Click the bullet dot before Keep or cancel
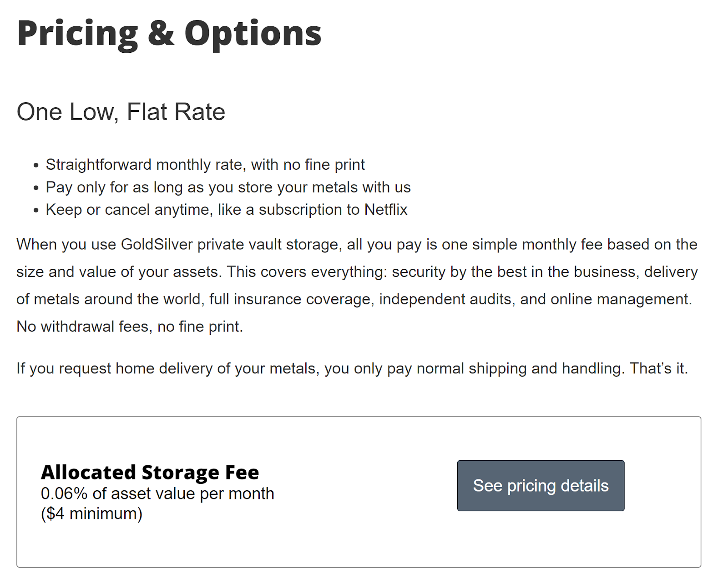728x579 pixels. [x=36, y=211]
